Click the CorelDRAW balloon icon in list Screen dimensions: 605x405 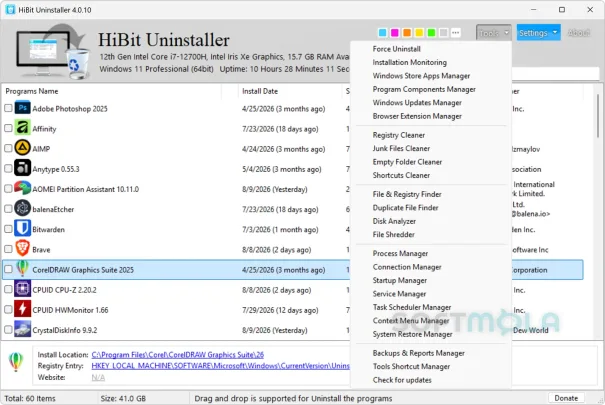[x=22, y=268]
